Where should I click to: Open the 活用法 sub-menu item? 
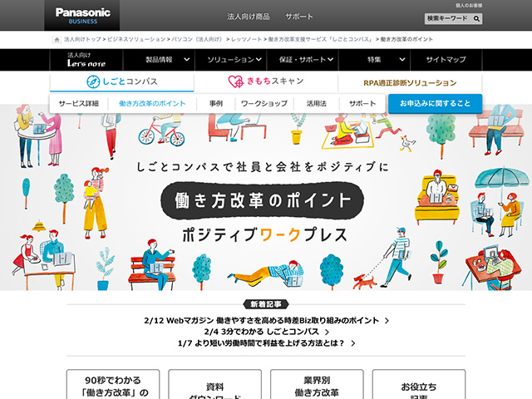pyautogui.click(x=317, y=103)
